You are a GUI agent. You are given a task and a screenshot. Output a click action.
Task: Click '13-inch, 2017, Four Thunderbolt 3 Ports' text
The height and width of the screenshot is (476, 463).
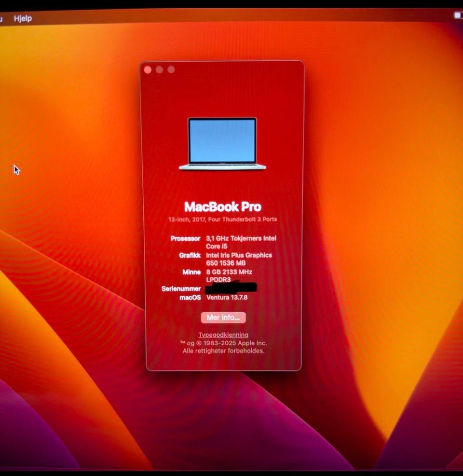point(223,219)
